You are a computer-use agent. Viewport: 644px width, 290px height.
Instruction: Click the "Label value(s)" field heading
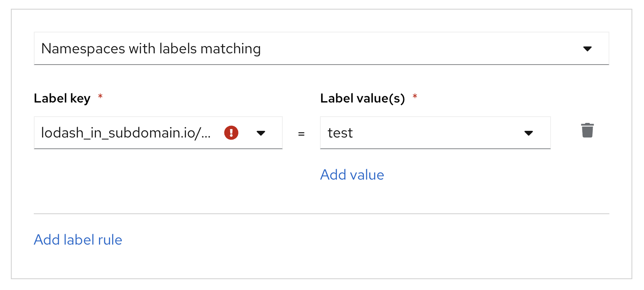(362, 99)
